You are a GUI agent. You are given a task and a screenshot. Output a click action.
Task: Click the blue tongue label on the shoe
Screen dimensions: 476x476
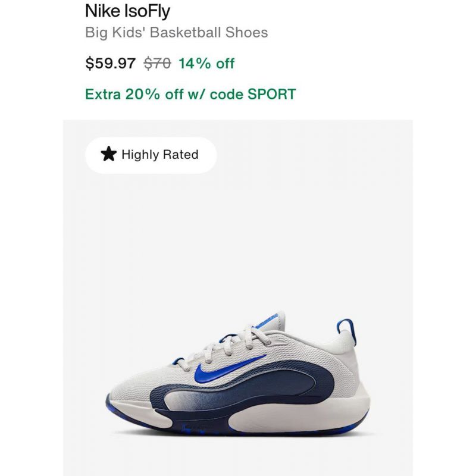pyautogui.click(x=267, y=321)
